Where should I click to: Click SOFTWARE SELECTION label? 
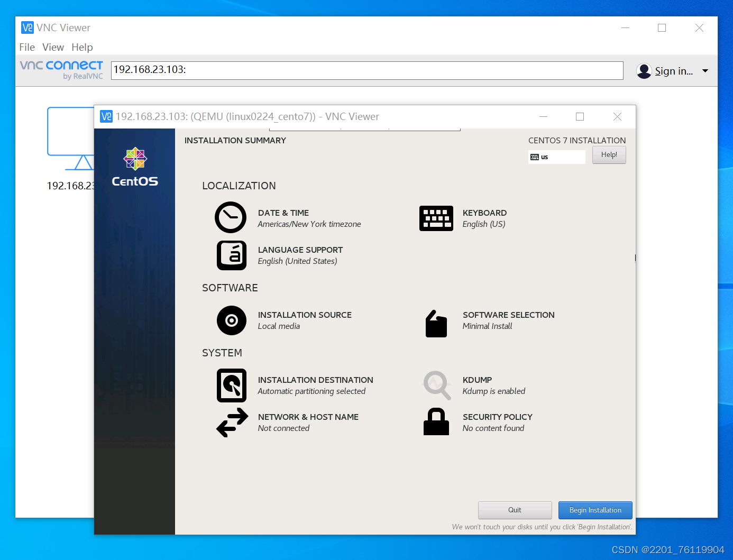[x=509, y=315]
